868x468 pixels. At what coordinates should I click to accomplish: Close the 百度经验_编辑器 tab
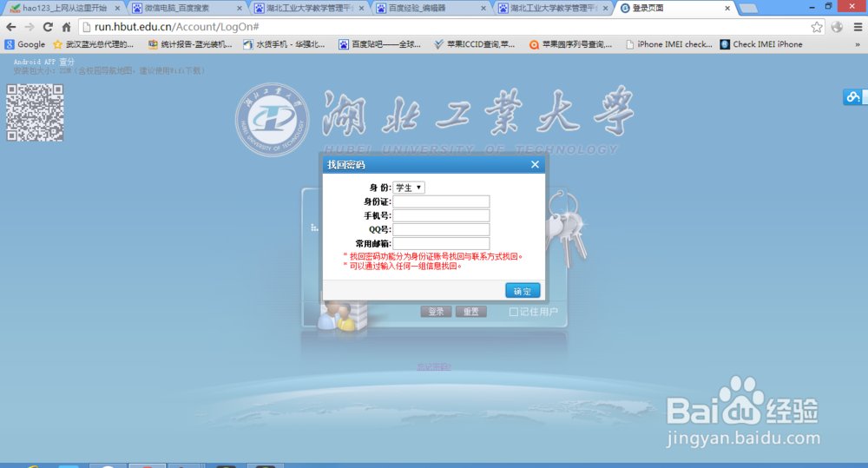click(x=483, y=9)
